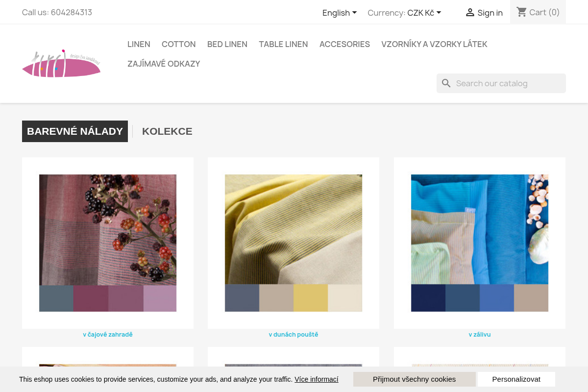Open the v dunách pouště link
This screenshot has width=588, height=392.
click(294, 335)
